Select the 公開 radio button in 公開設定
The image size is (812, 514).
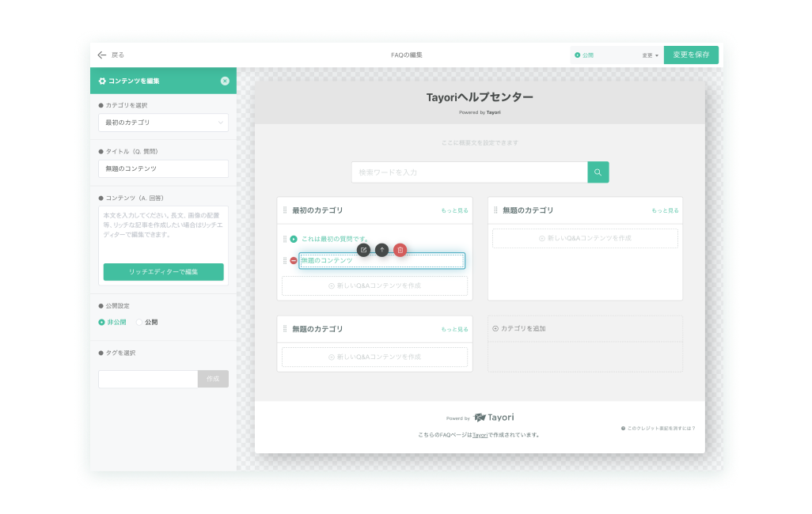click(x=138, y=322)
